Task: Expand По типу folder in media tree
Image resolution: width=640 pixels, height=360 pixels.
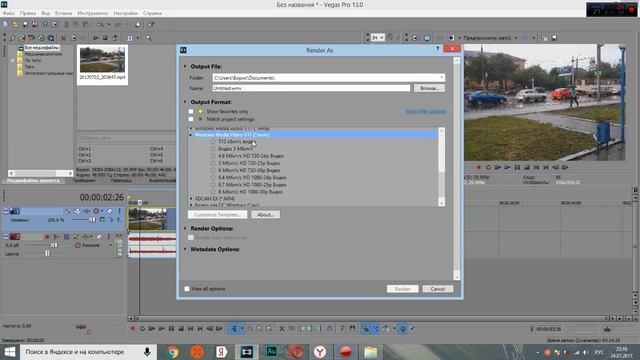Action: point(12,60)
